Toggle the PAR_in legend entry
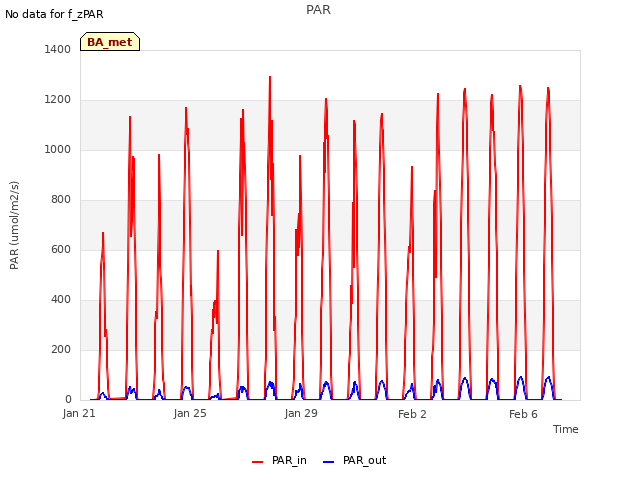 (x=280, y=461)
